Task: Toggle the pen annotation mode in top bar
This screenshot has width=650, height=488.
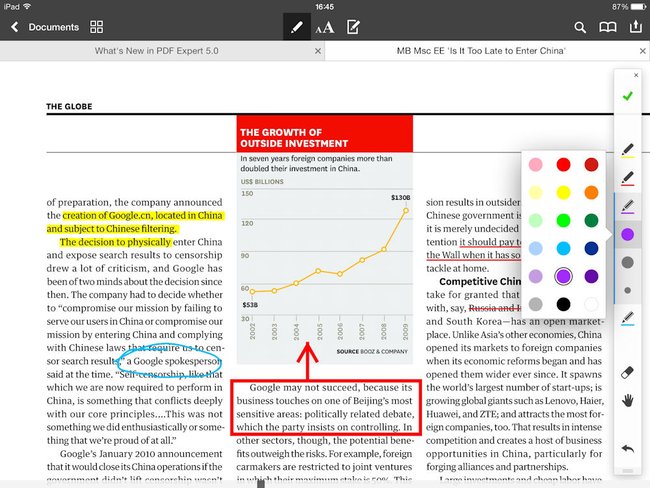Action: point(296,27)
